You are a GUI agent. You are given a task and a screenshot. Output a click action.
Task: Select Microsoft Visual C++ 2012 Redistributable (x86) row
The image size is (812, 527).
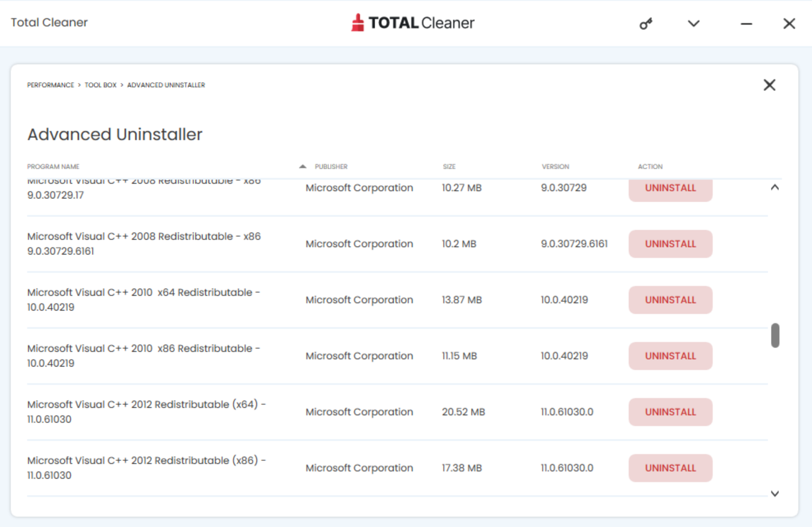(397, 468)
